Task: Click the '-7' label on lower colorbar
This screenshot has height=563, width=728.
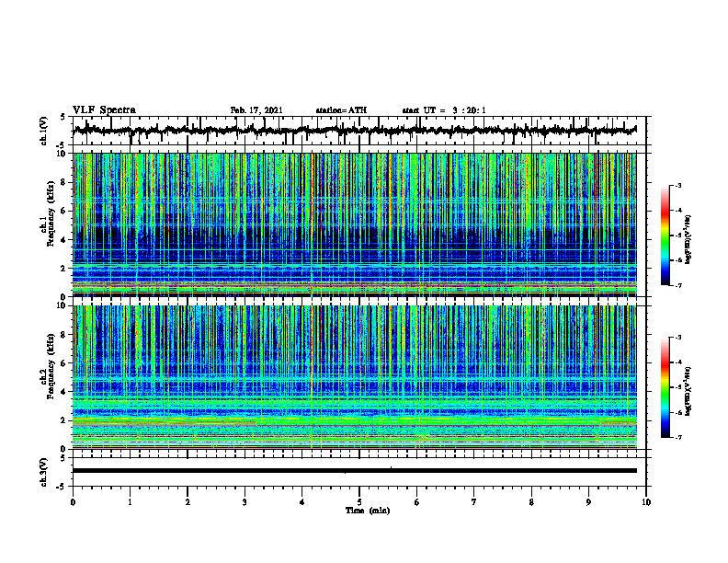Action: [x=677, y=437]
